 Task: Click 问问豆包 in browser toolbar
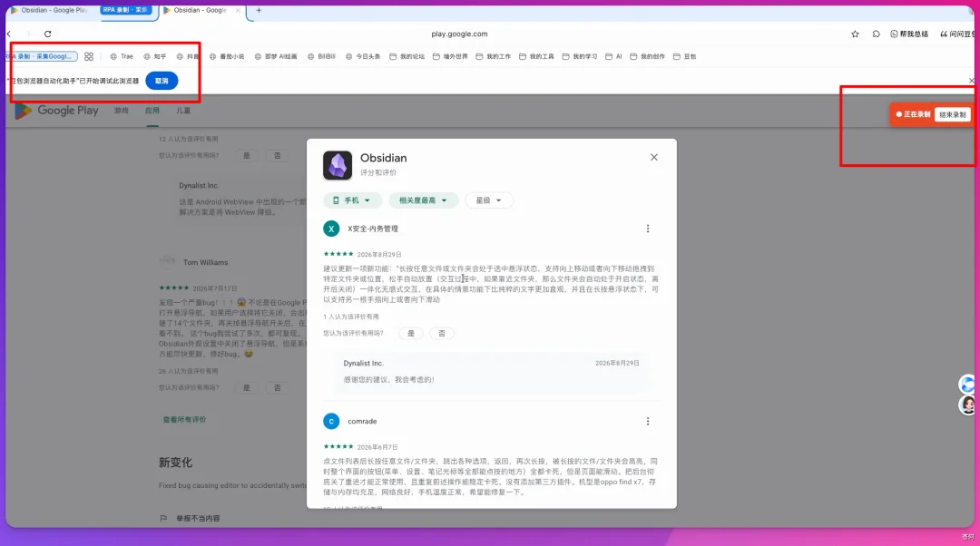[x=957, y=34]
